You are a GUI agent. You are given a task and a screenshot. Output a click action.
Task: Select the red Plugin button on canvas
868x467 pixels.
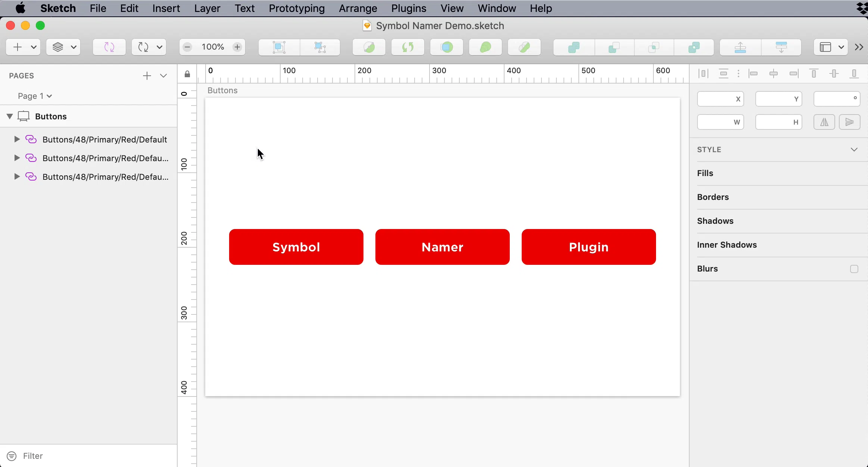point(589,247)
